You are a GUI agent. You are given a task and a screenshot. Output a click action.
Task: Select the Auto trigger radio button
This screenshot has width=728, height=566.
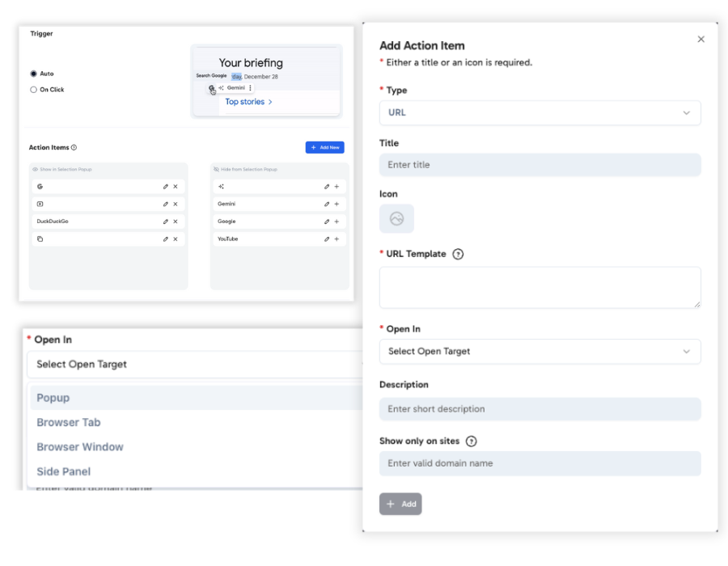[33, 74]
